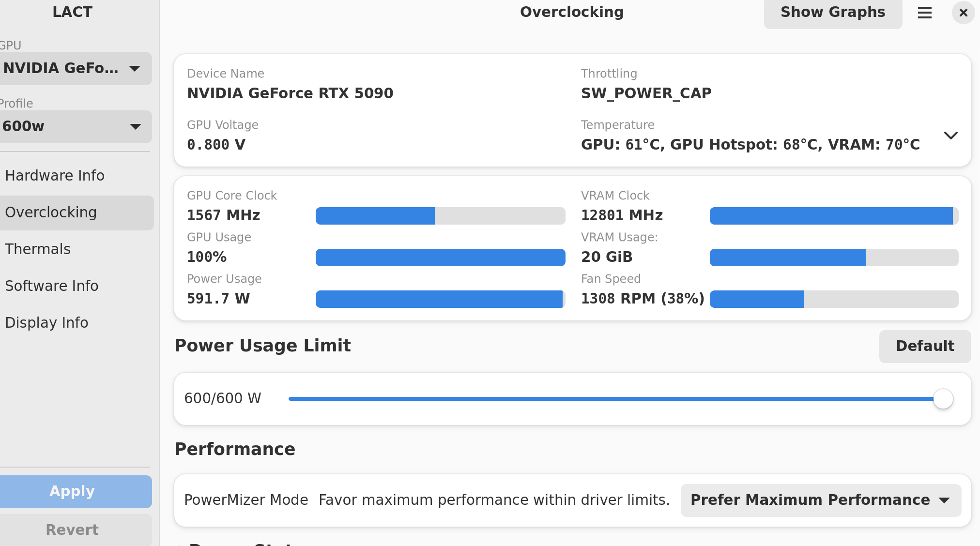Expand the temperature details chevron
The image size is (980, 546).
[x=951, y=136]
